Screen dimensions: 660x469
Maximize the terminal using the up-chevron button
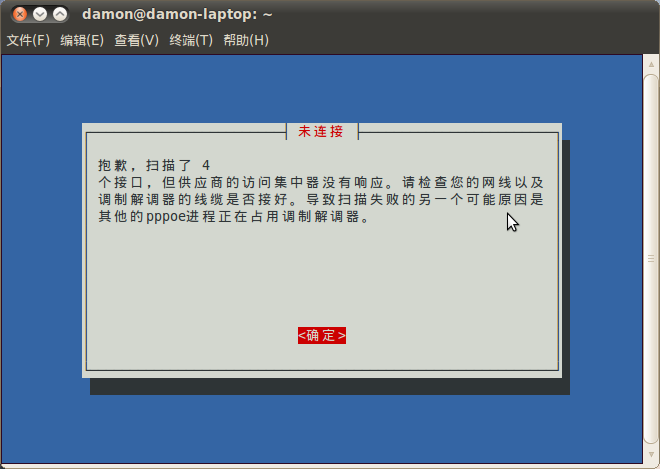[x=60, y=14]
